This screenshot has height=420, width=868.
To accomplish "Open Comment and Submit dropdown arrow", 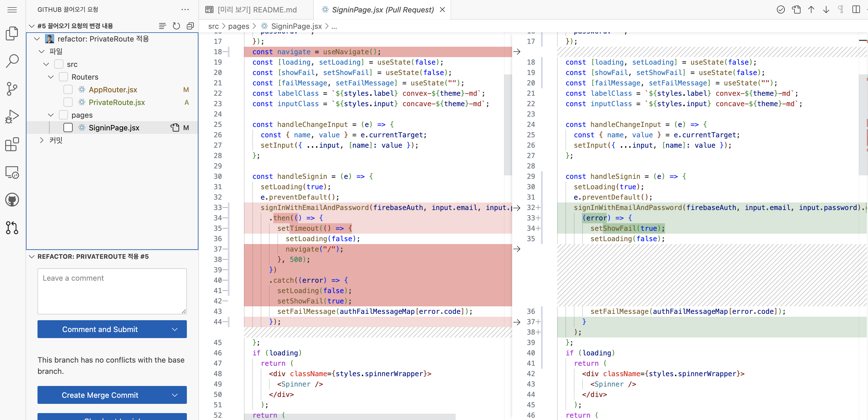I will [174, 329].
